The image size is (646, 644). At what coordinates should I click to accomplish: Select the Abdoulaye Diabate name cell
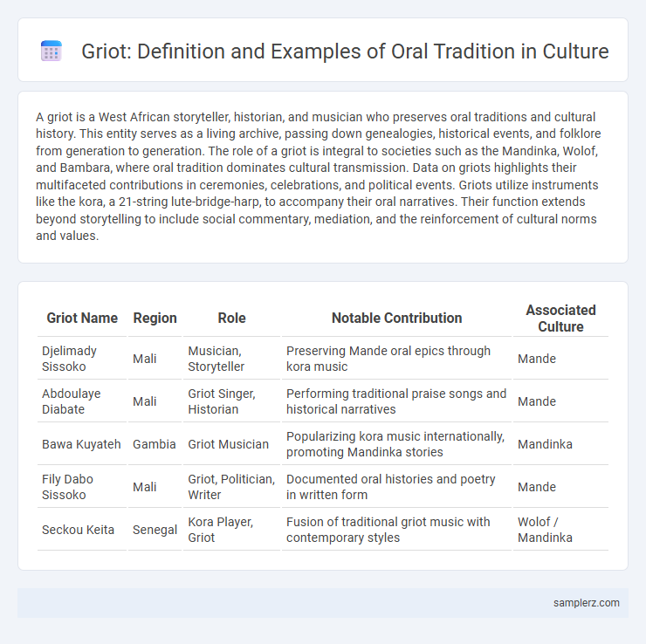(x=82, y=401)
